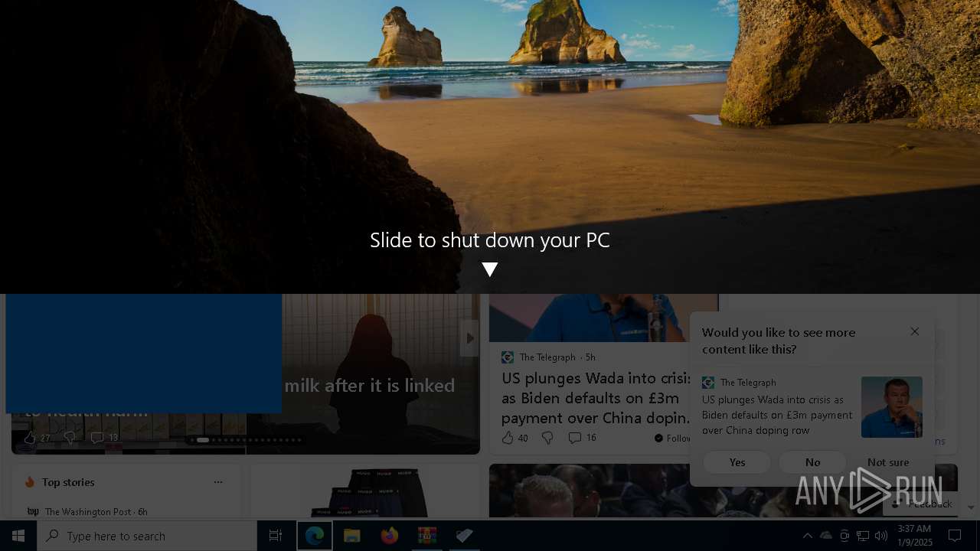Viewport: 980px width, 551px height.
Task: Show hidden system tray icons
Action: (807, 536)
